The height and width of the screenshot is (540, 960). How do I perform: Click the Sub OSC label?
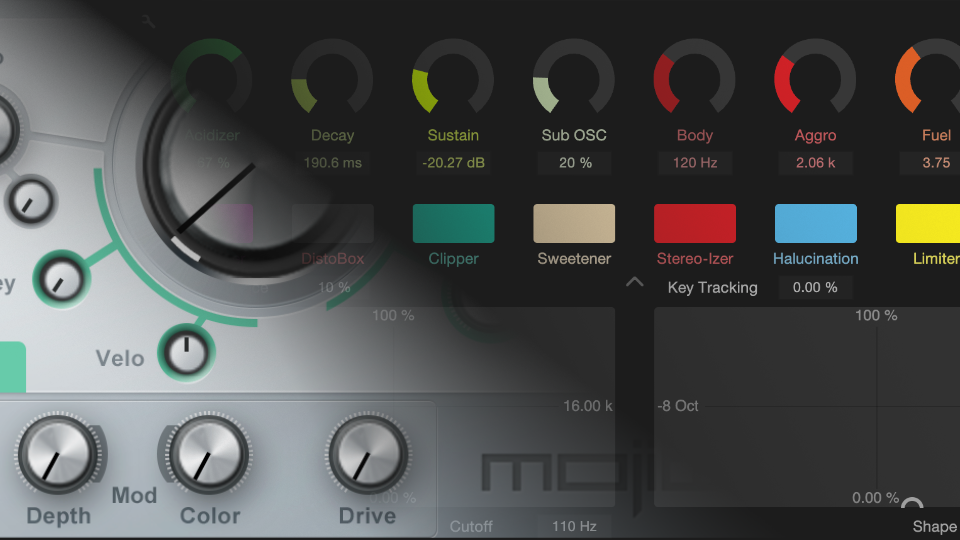coord(574,135)
